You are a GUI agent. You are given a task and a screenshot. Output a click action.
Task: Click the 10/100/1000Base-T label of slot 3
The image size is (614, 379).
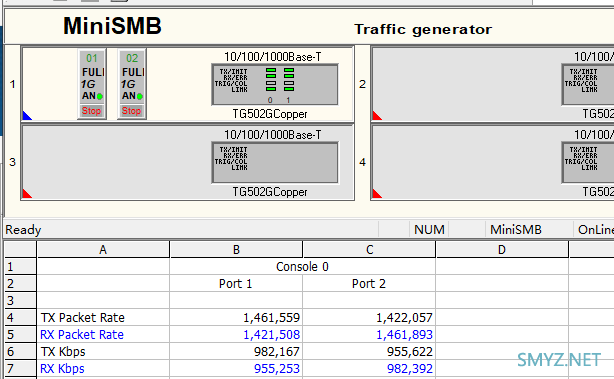[273, 135]
